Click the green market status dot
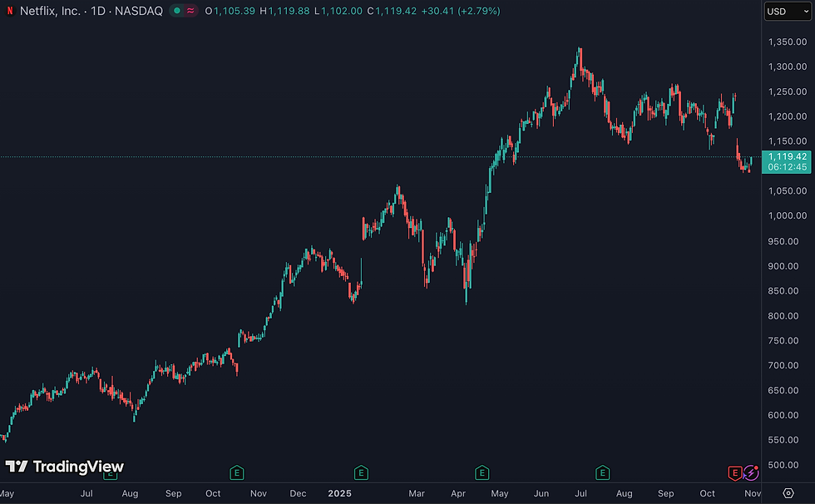815x504 pixels. [176, 11]
